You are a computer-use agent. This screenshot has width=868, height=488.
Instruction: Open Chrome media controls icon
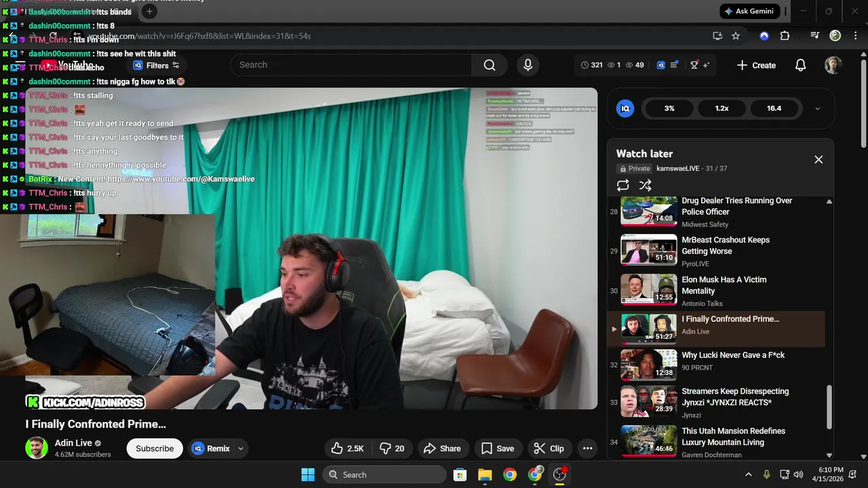click(815, 36)
